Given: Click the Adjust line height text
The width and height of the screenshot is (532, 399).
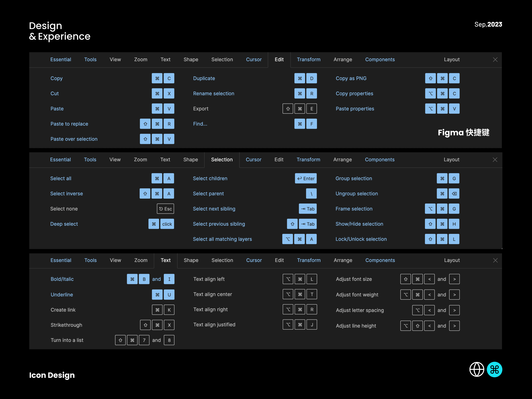Looking at the screenshot, I should pos(356,326).
